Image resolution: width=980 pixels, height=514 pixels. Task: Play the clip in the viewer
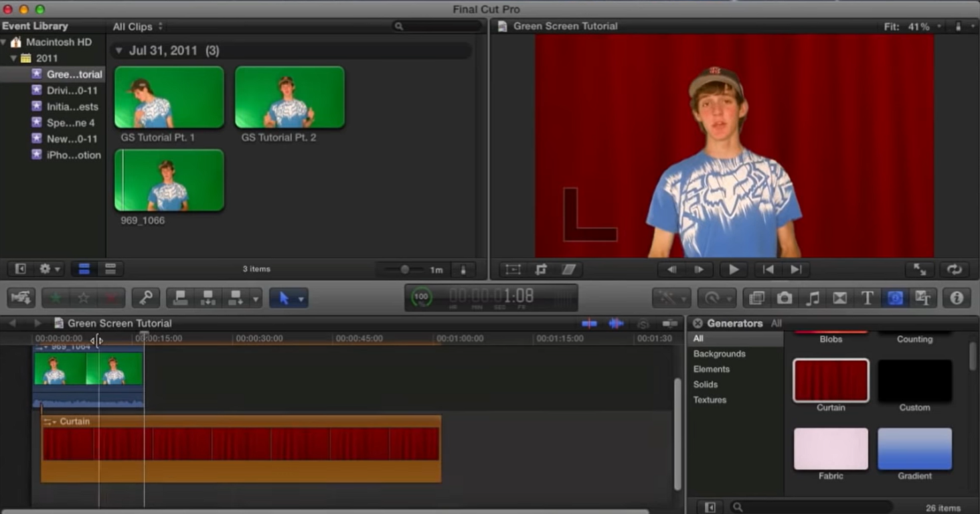pyautogui.click(x=732, y=269)
